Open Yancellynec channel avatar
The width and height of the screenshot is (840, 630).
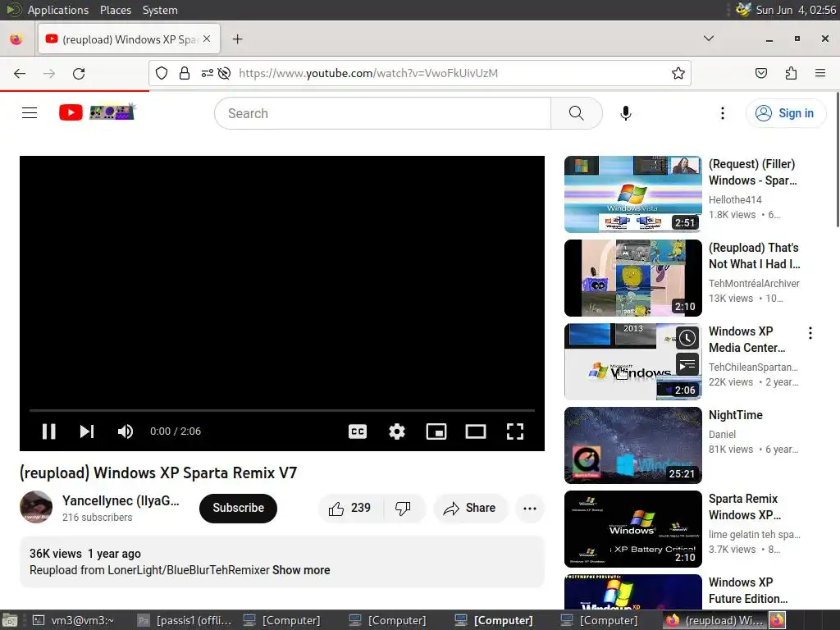point(36,507)
